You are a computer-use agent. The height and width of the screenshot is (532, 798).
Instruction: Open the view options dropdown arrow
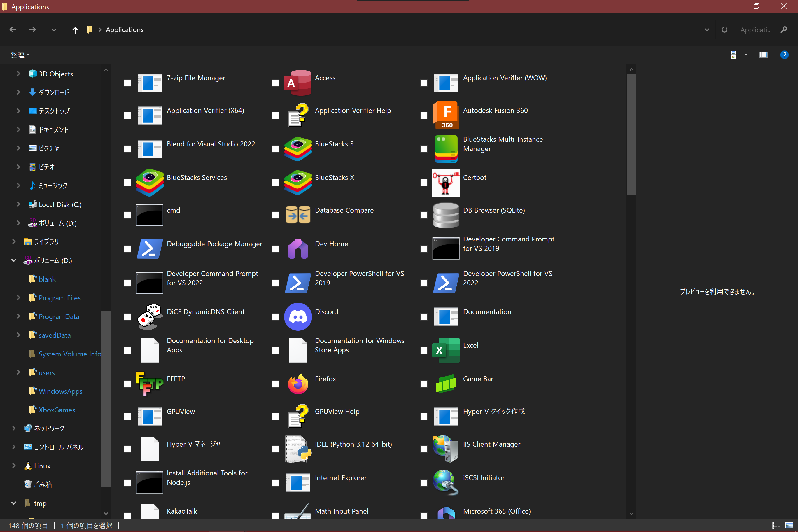[x=745, y=55]
